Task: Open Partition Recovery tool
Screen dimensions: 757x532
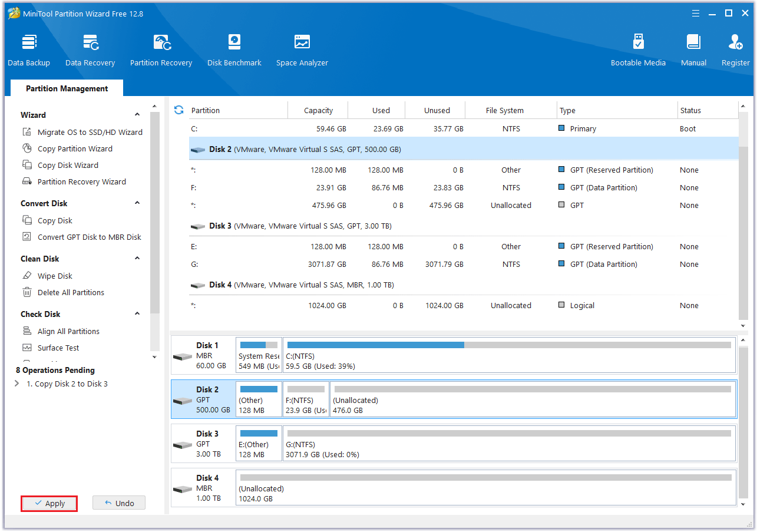Action: (161, 50)
